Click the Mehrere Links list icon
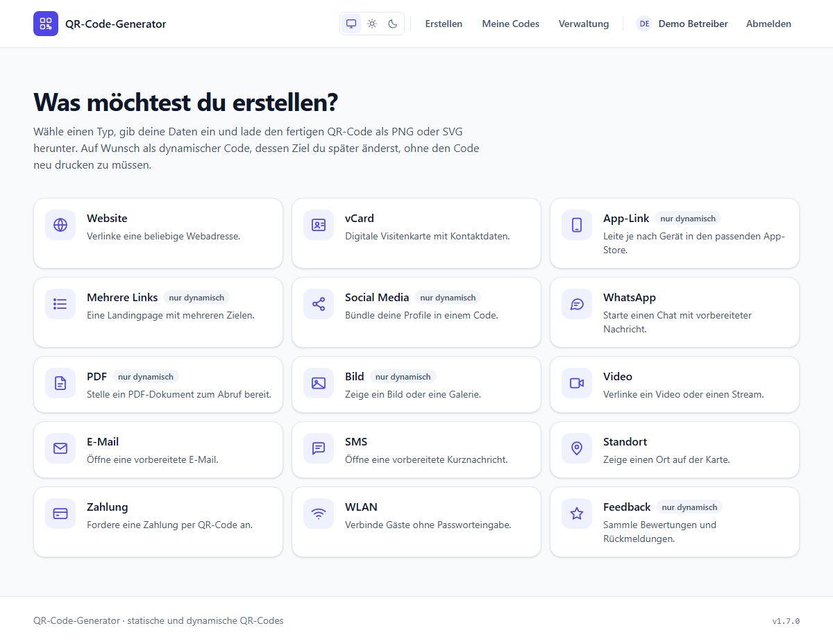Screen dimensions: 833x644 coord(60,304)
